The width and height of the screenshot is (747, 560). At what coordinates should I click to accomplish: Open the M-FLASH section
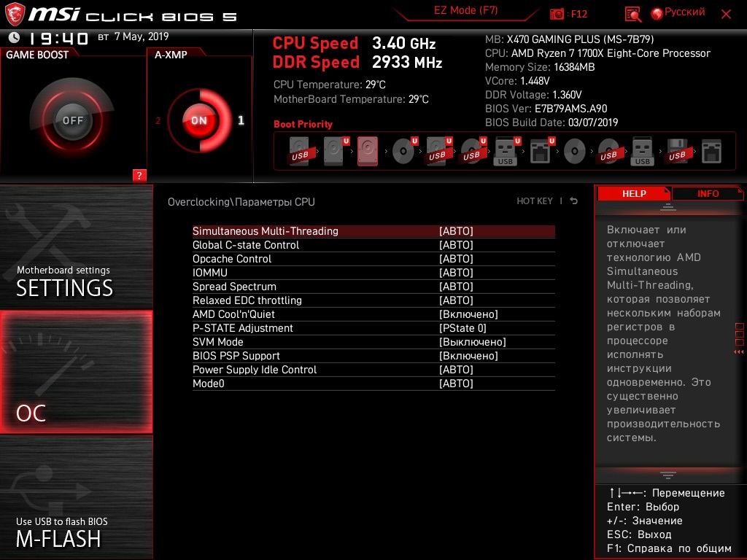pos(76,497)
